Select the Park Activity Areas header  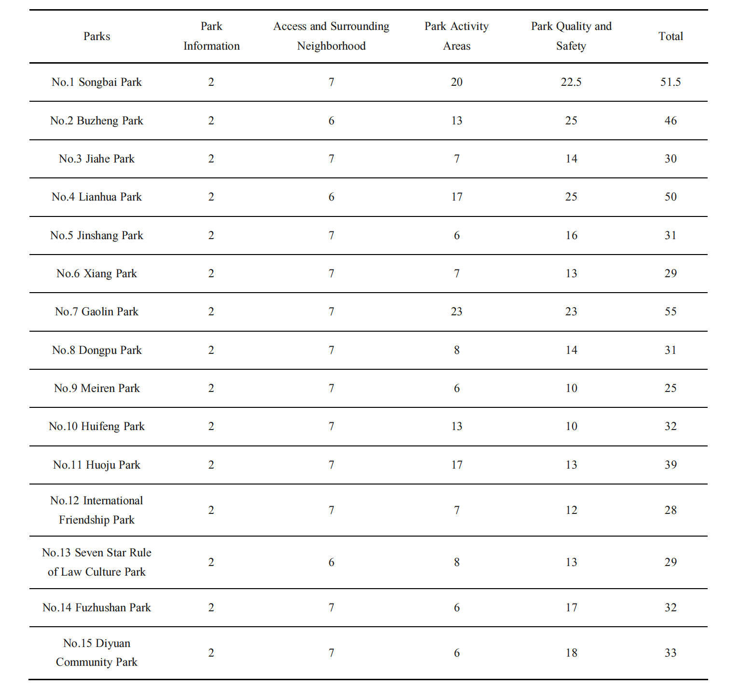coord(456,36)
